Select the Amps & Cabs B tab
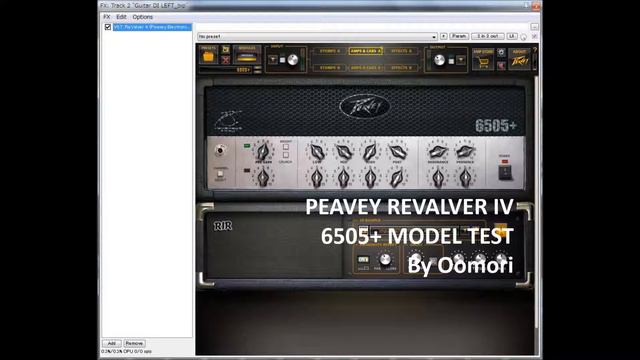The width and height of the screenshot is (640, 360). [365, 67]
